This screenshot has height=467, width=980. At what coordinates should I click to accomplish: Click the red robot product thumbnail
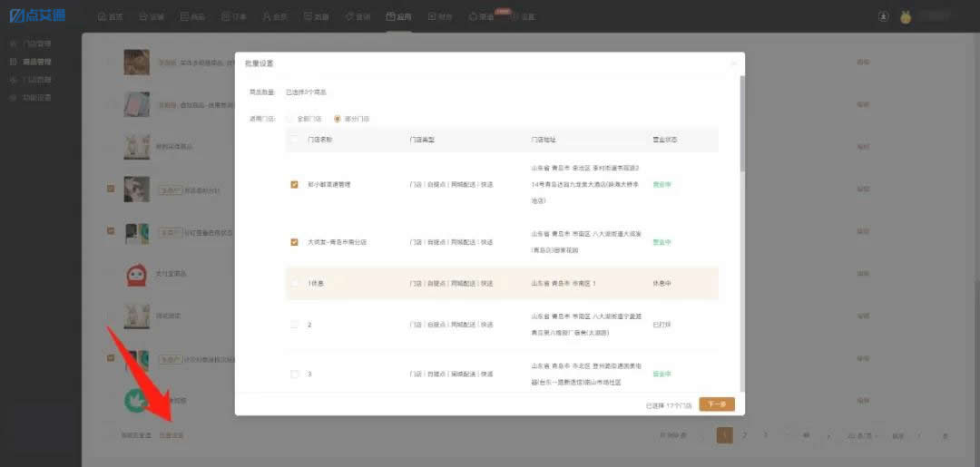[x=136, y=274]
